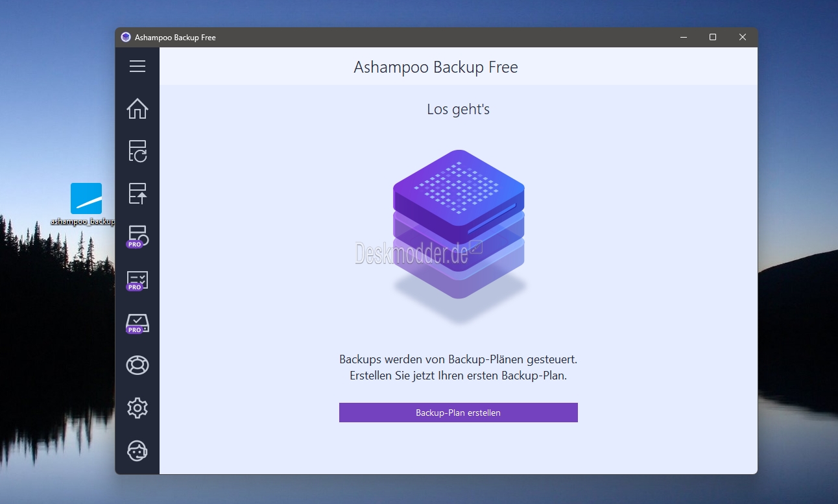Screen dimensions: 838x504
Task: Close the Ashampoo Backup Free window
Action: (743, 38)
